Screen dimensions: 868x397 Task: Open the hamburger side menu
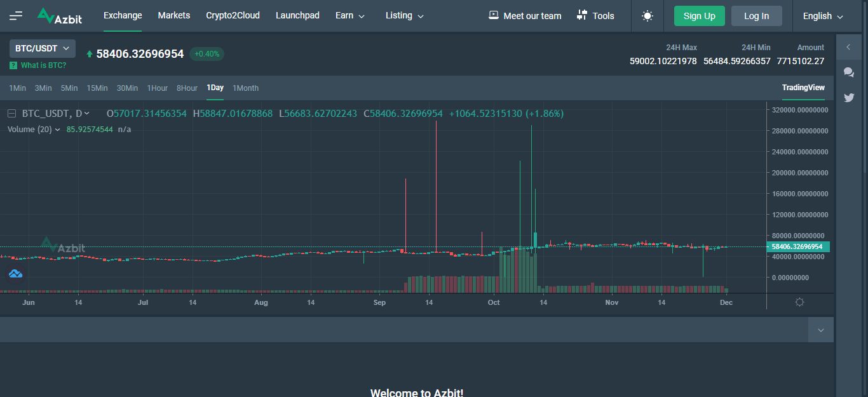(x=16, y=16)
